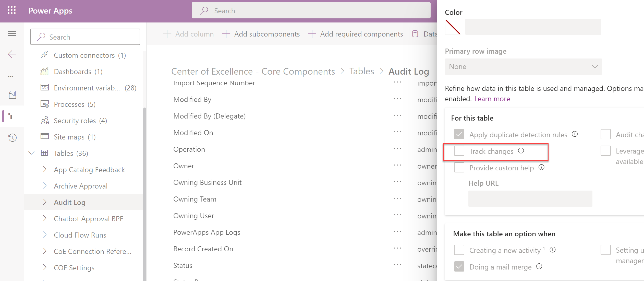The image size is (644, 281).
Task: Open the Learn more link
Action: [492, 99]
